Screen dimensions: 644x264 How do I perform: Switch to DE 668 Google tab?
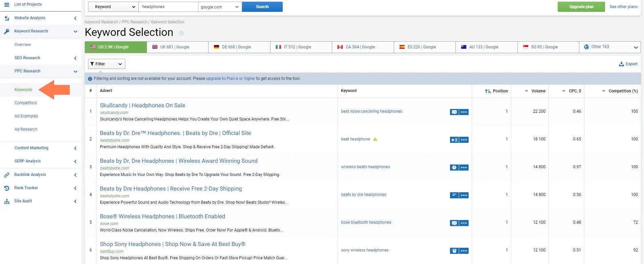[239, 47]
